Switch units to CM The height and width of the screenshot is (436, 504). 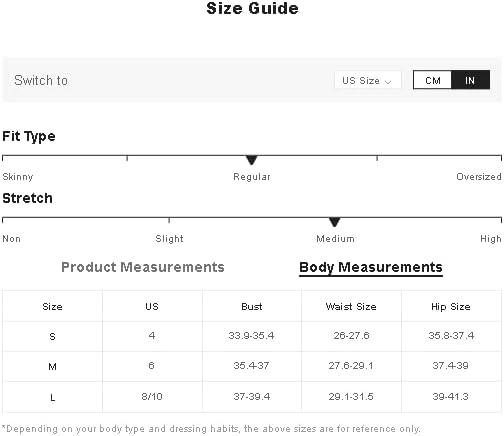432,80
